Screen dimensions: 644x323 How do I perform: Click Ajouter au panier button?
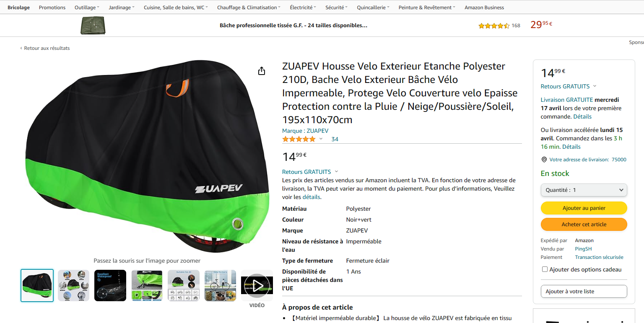584,208
